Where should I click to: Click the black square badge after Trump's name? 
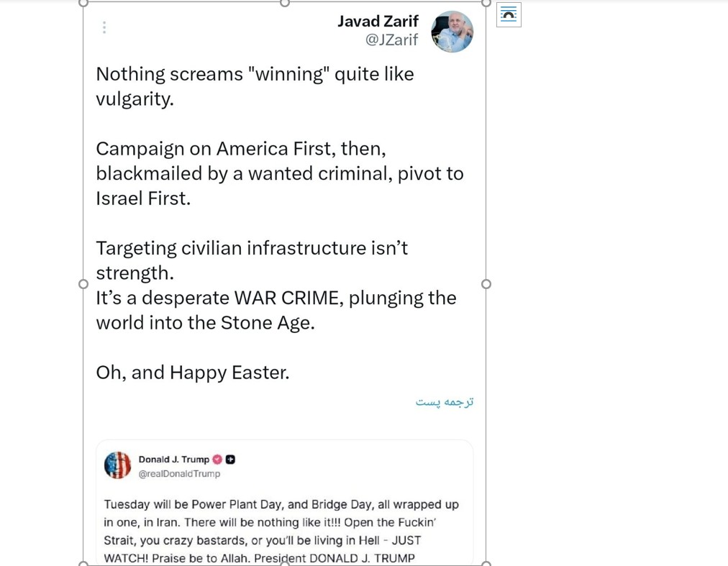click(231, 460)
